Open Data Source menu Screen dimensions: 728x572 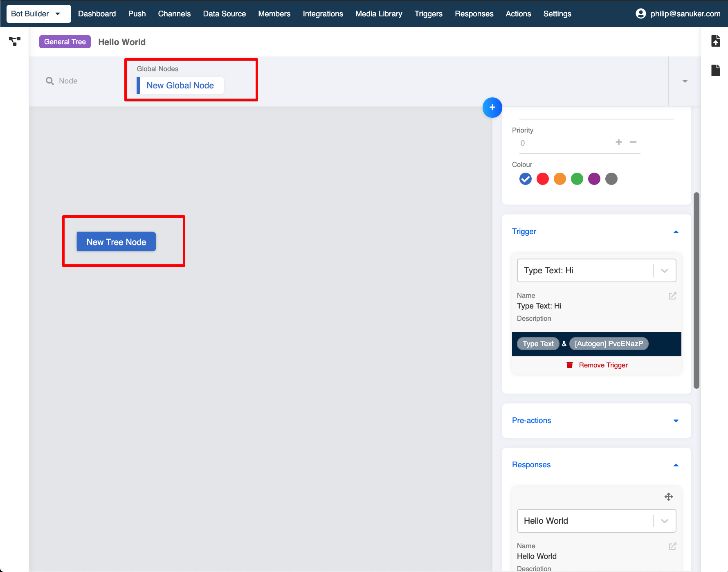(x=225, y=14)
